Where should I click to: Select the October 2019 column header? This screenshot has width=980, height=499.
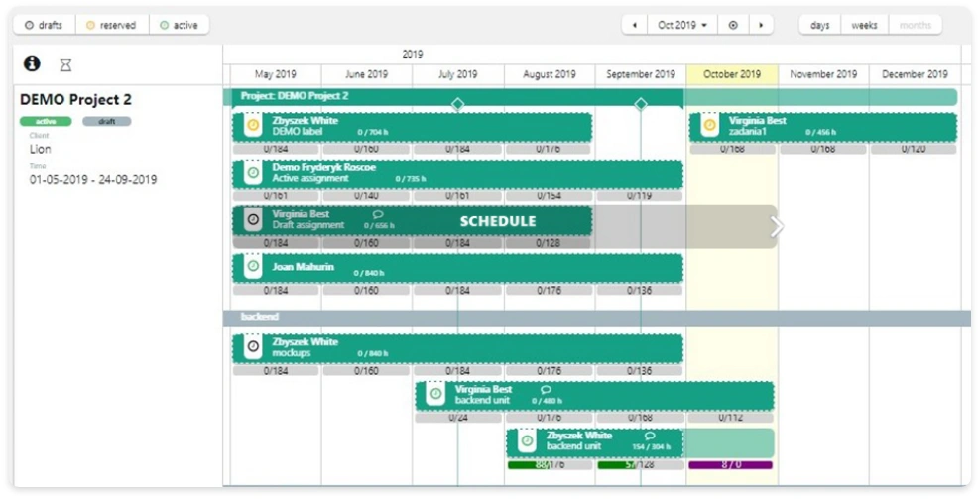(732, 74)
